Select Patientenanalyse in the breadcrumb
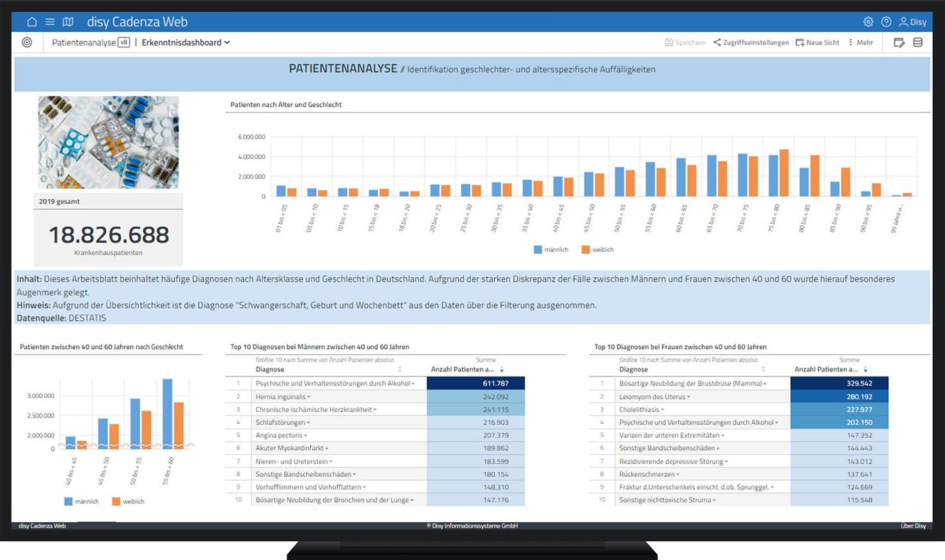 pyautogui.click(x=84, y=43)
